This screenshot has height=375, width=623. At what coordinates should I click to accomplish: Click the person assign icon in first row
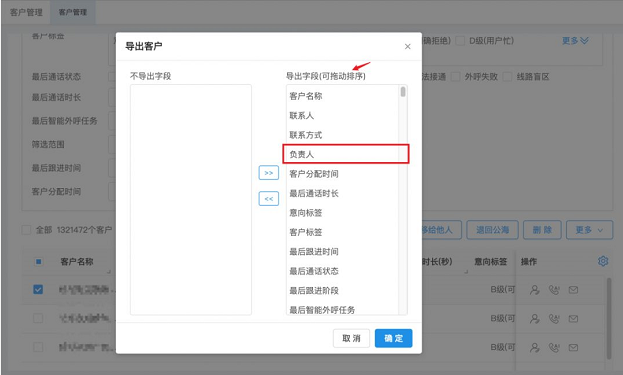pyautogui.click(x=534, y=290)
